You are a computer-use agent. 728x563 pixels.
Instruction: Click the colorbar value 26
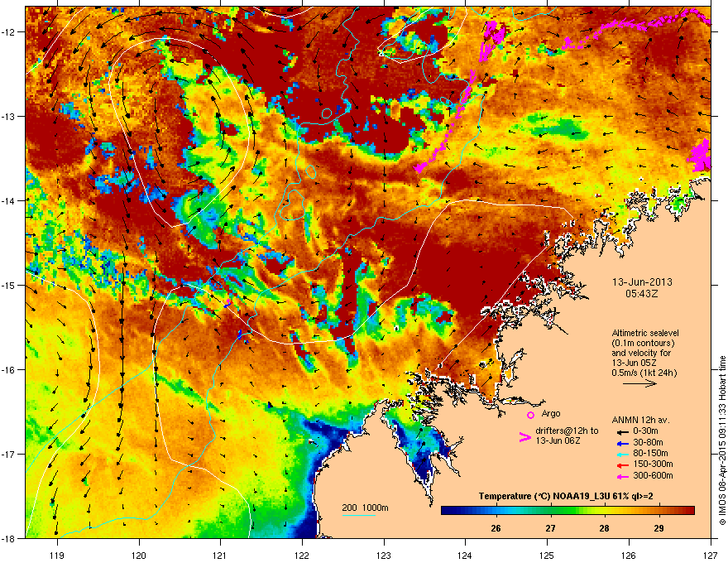coord(496,528)
